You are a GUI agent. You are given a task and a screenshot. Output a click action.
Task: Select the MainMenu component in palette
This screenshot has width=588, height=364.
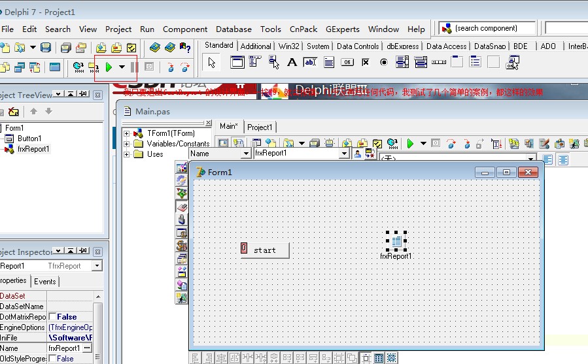[255, 62]
